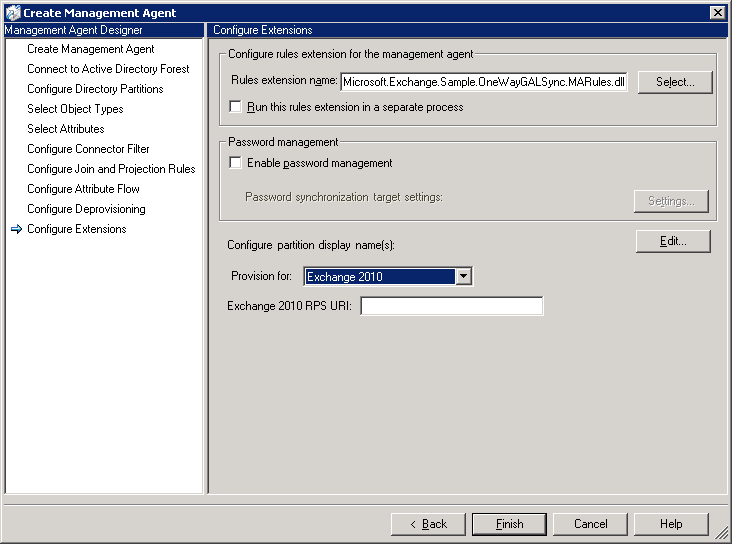This screenshot has height=544, width=732.
Task: Click the Exchange 2010 RPS URI field
Action: pos(452,306)
